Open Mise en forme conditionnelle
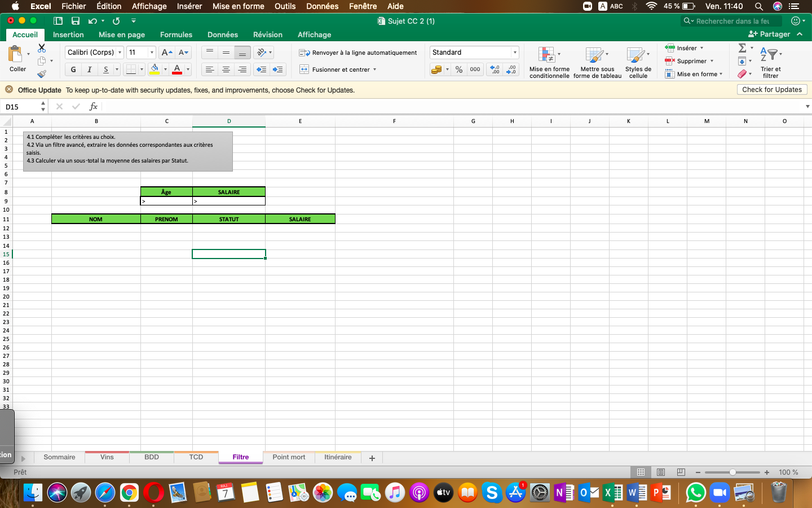 click(x=549, y=63)
